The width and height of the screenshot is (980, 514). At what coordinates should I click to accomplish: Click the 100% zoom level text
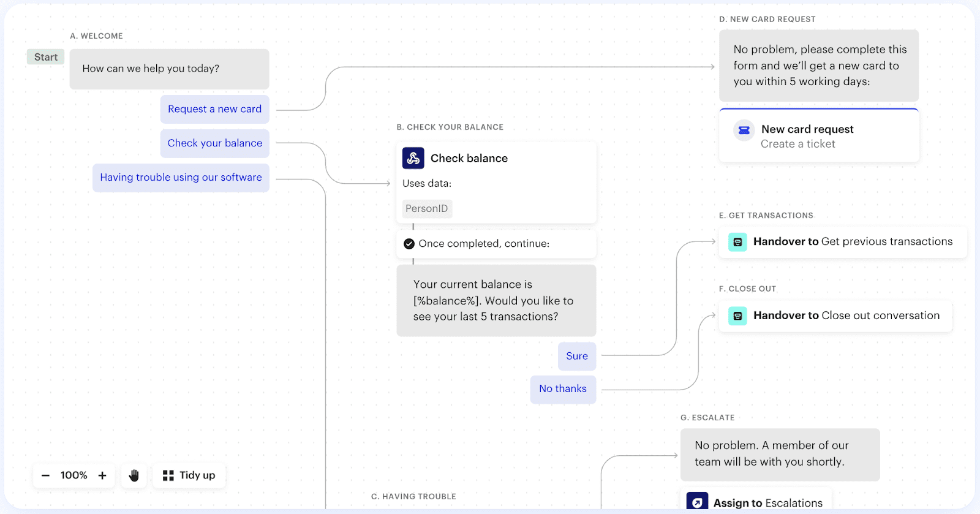pyautogui.click(x=74, y=475)
